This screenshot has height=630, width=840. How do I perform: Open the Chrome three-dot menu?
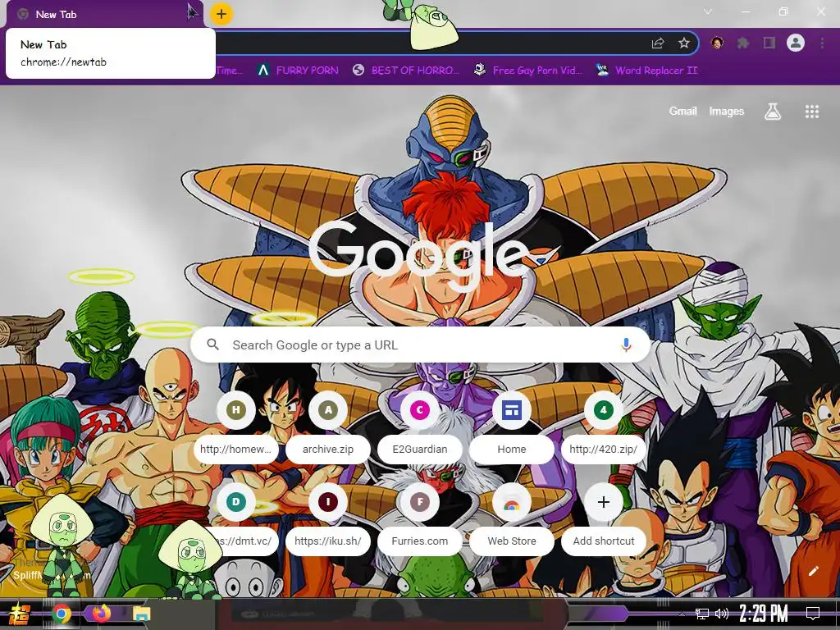tap(822, 43)
